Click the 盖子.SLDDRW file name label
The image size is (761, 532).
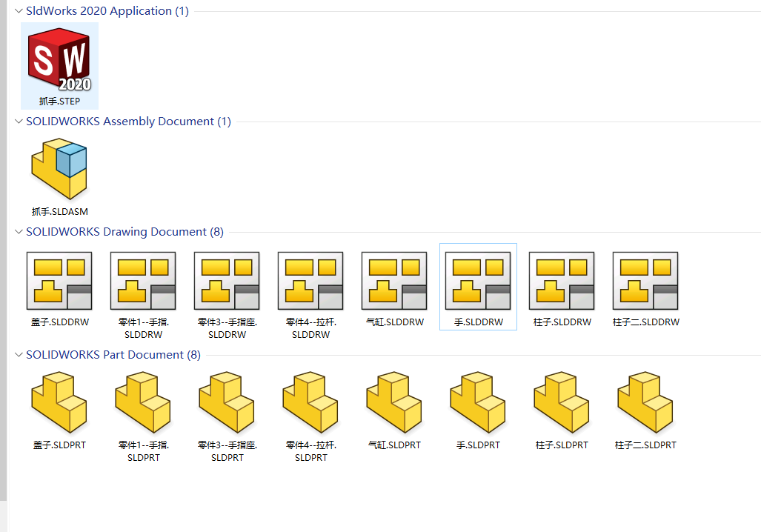tap(60, 322)
